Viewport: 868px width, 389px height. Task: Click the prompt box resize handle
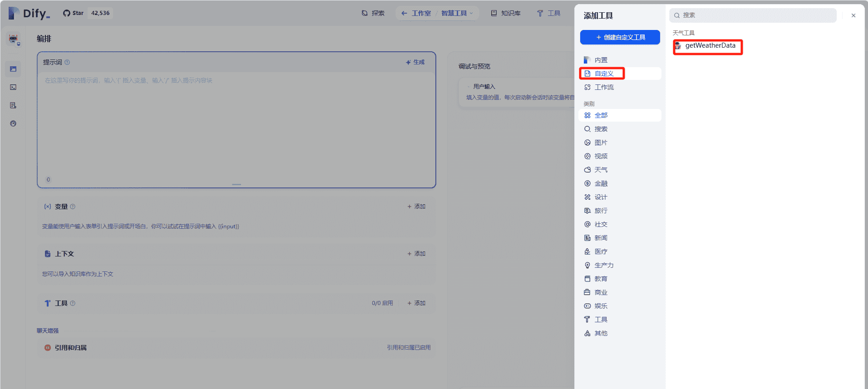[x=237, y=184]
